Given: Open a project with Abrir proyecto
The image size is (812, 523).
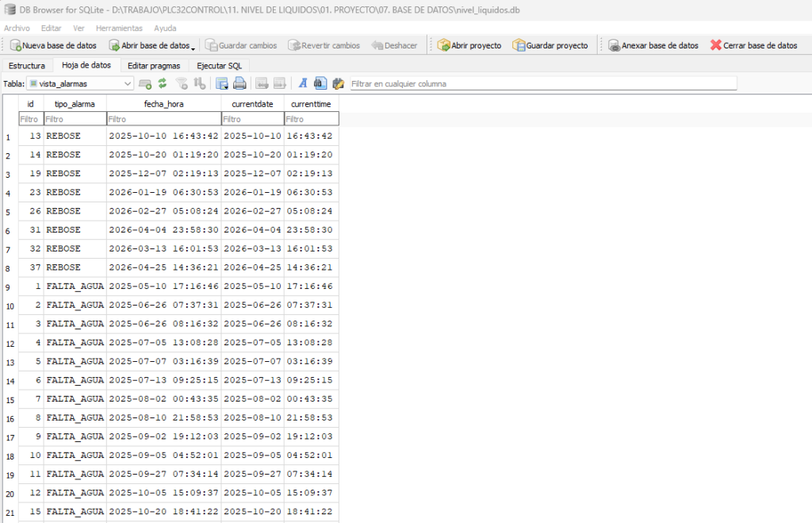Looking at the screenshot, I should tap(469, 45).
